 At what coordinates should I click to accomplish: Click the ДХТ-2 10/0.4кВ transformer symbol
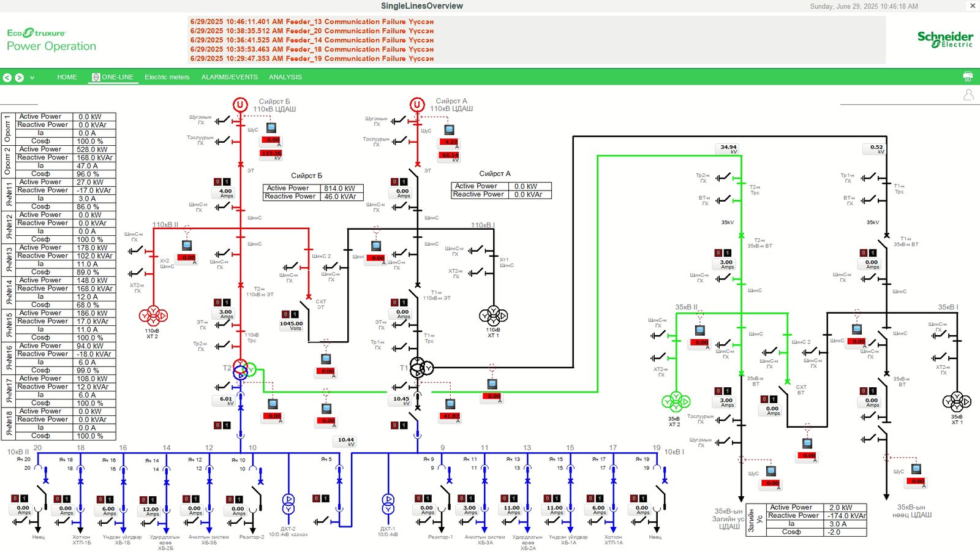tap(288, 504)
